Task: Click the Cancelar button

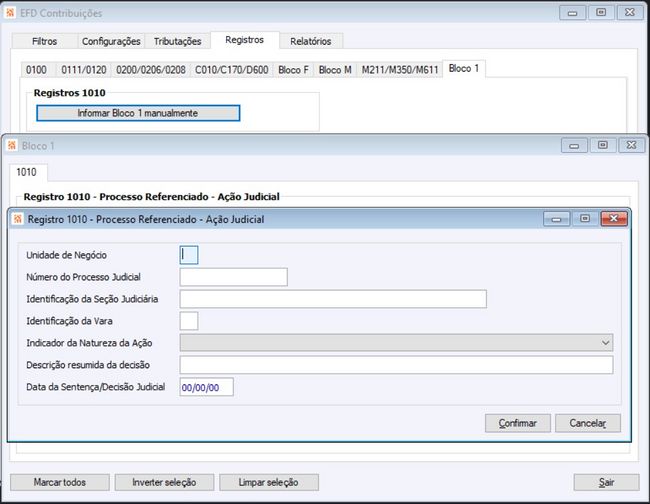Action: (x=588, y=423)
